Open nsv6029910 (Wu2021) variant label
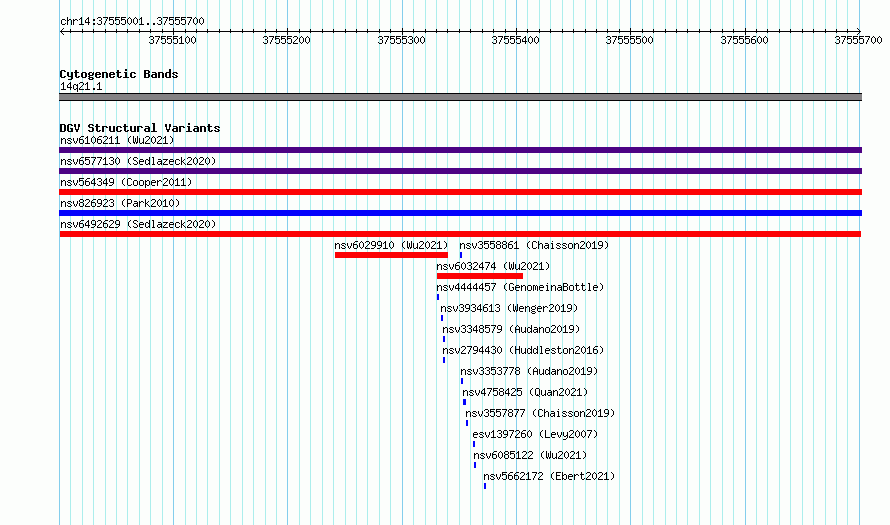 [x=391, y=245]
